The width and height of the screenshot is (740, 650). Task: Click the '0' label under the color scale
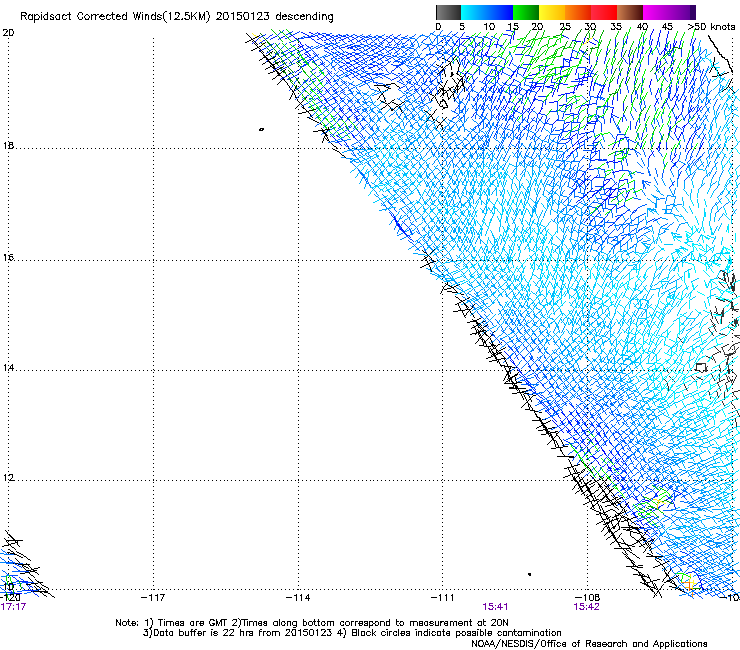tap(438, 27)
